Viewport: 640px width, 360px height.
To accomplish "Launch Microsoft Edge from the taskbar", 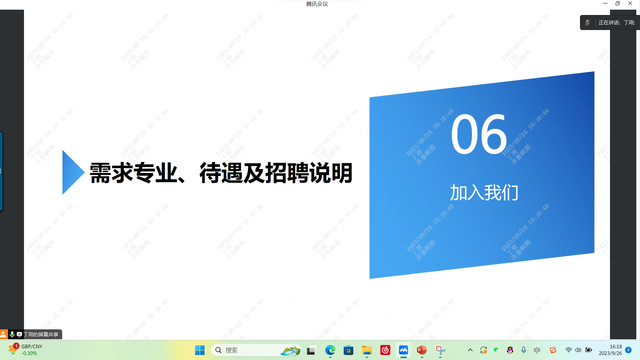I will [330, 350].
